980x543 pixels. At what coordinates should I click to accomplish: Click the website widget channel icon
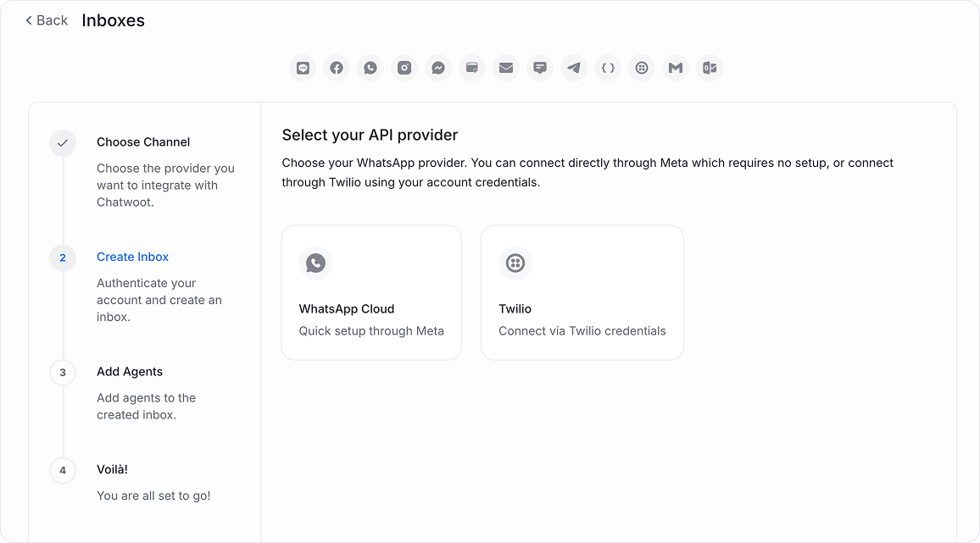point(472,68)
